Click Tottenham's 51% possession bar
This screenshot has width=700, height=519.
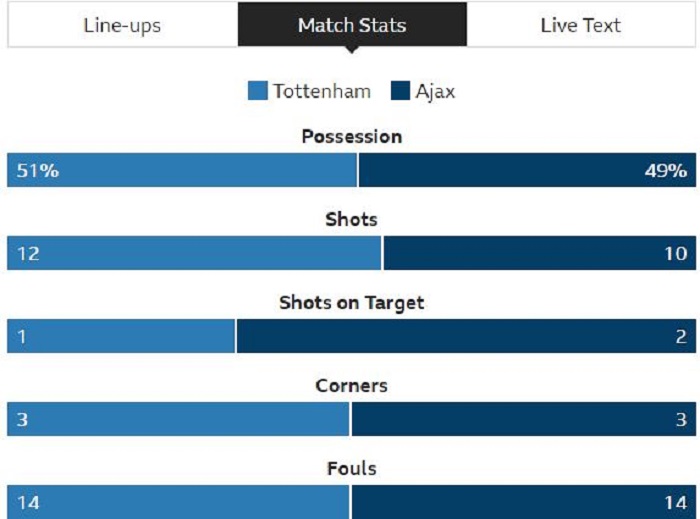[182, 171]
